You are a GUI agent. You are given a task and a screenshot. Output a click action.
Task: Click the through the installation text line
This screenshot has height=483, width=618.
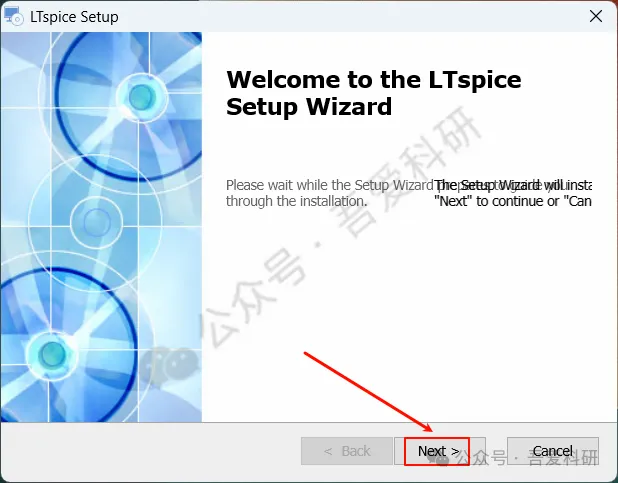click(296, 201)
